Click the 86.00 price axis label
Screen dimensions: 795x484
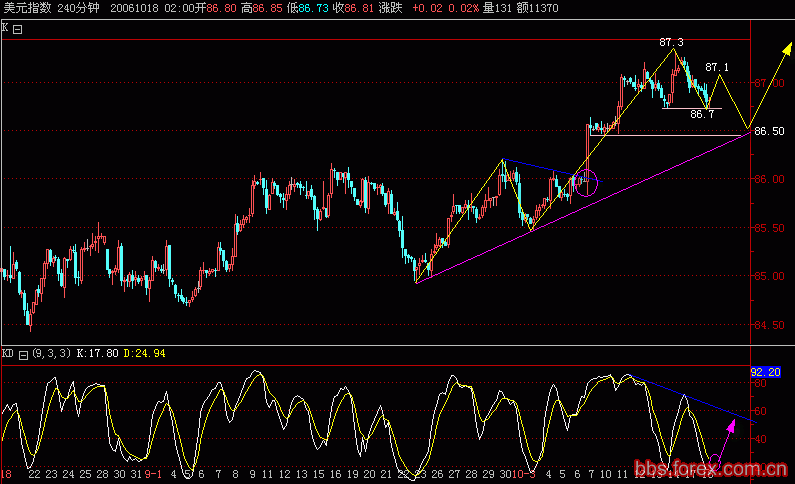pos(769,179)
